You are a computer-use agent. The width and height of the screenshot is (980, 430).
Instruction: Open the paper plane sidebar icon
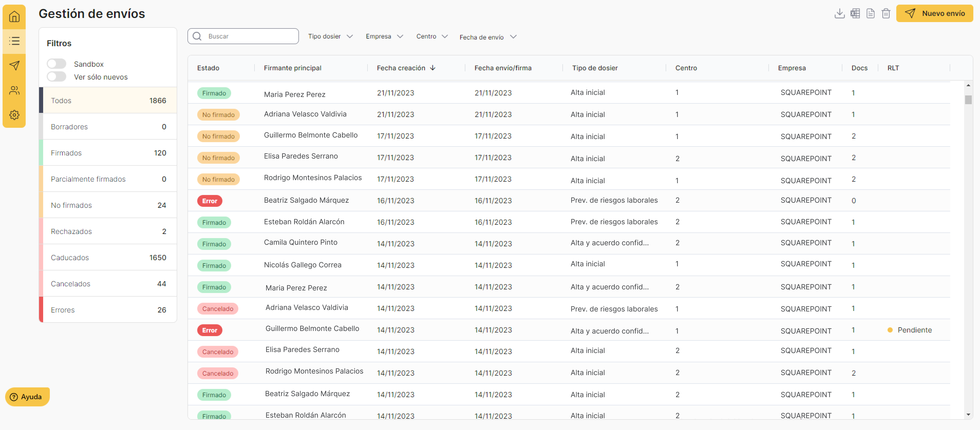pos(14,65)
